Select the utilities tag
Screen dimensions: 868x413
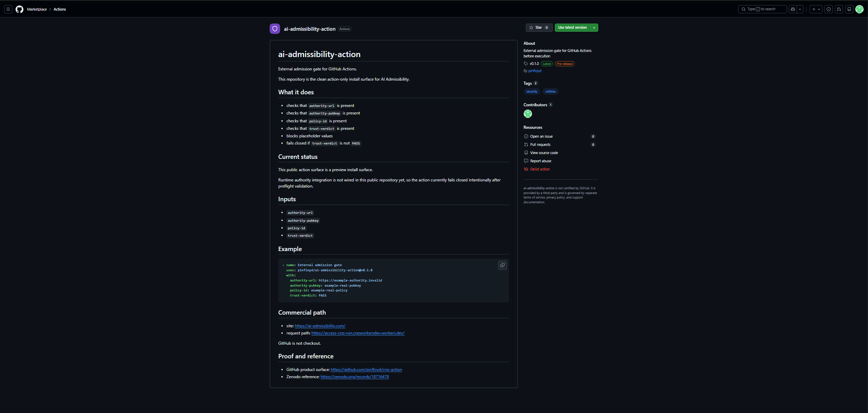(550, 92)
